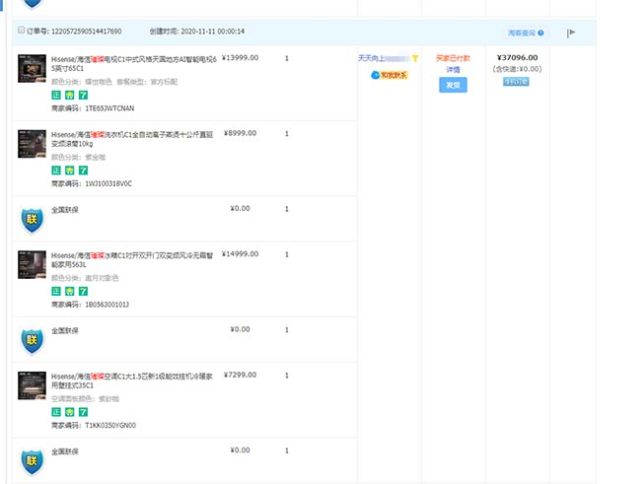Click the 正 genuine badge under the air conditioner
The height and width of the screenshot is (484, 641).
[x=56, y=412]
